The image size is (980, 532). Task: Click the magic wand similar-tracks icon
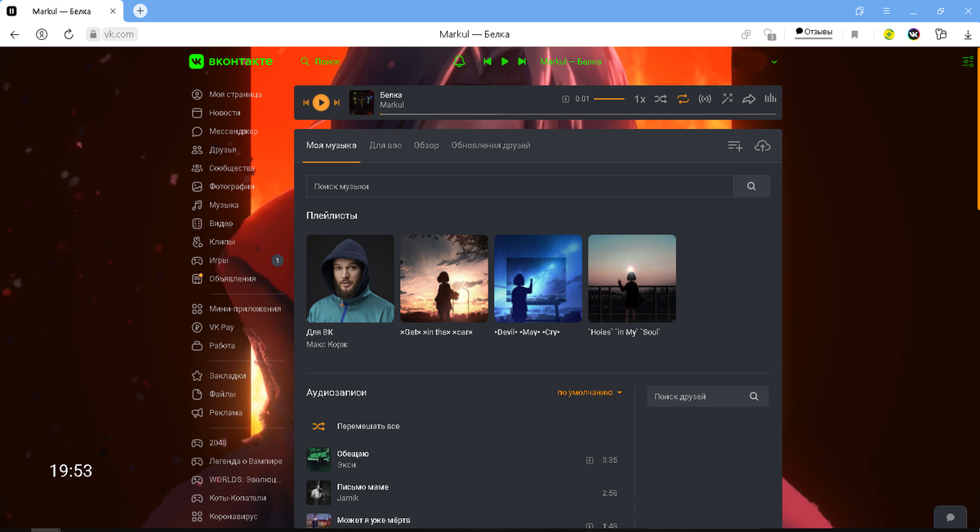[727, 99]
